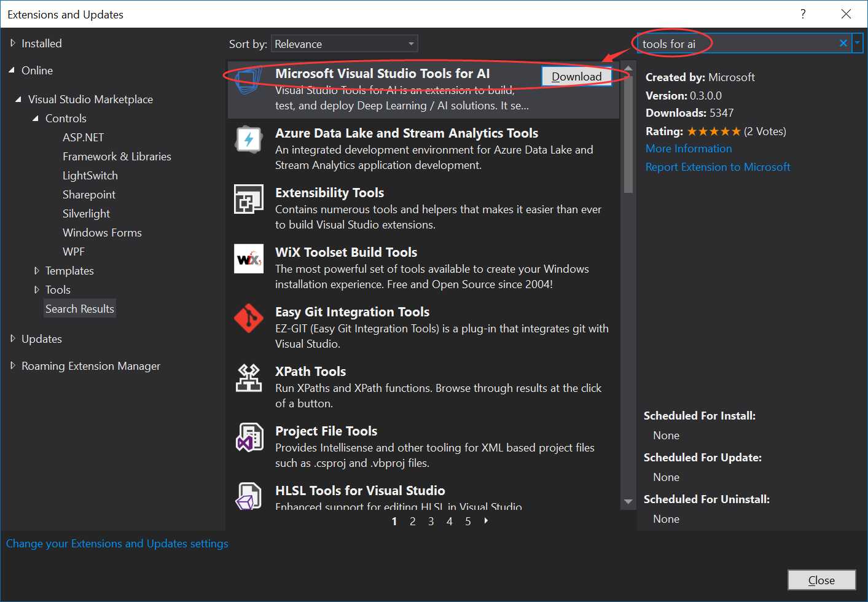Expand the Installed category
868x602 pixels.
point(13,43)
